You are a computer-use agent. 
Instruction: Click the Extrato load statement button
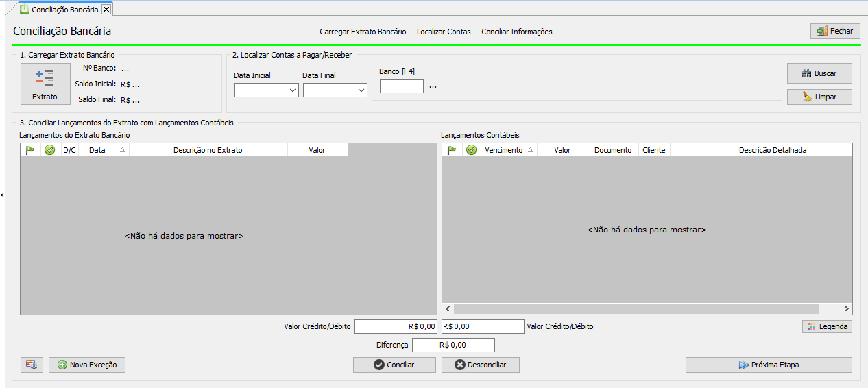[45, 84]
